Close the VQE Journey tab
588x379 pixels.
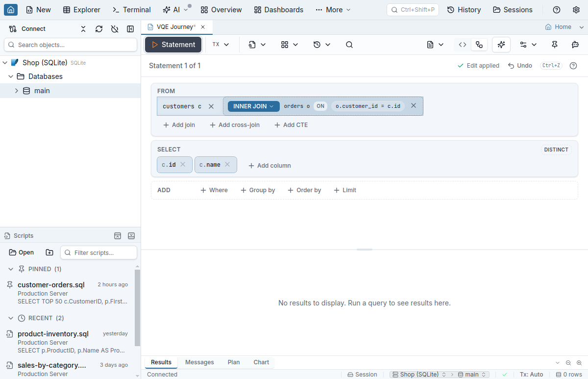(x=203, y=27)
